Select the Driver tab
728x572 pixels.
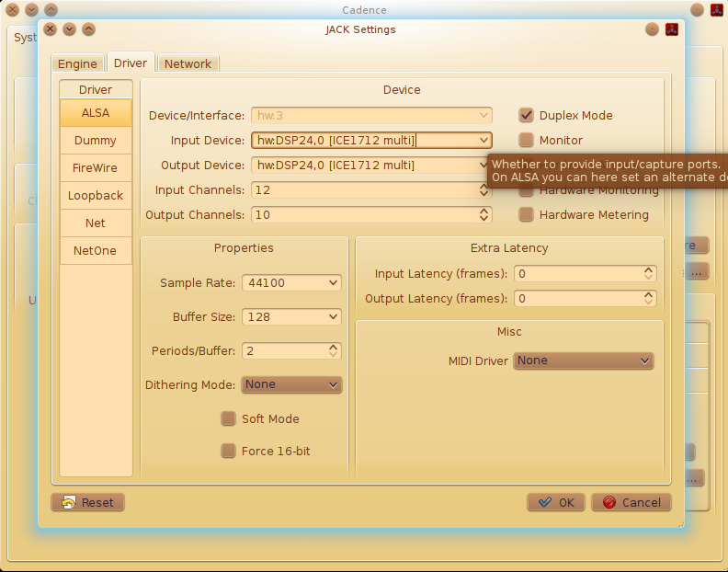tap(131, 63)
